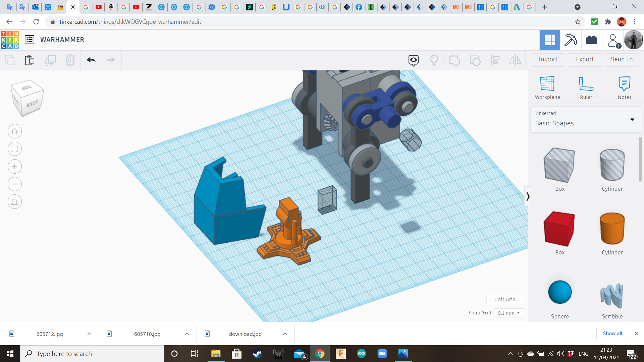Collapse the shapes panel arrow

point(528,196)
